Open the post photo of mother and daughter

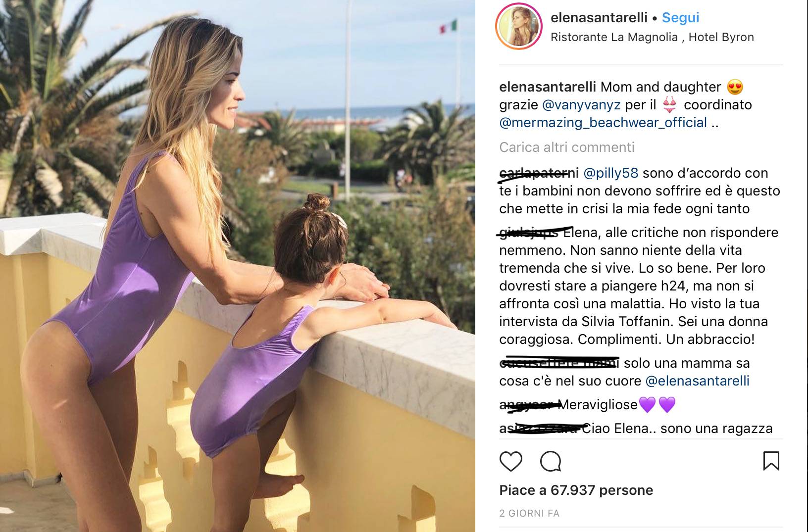point(238,266)
